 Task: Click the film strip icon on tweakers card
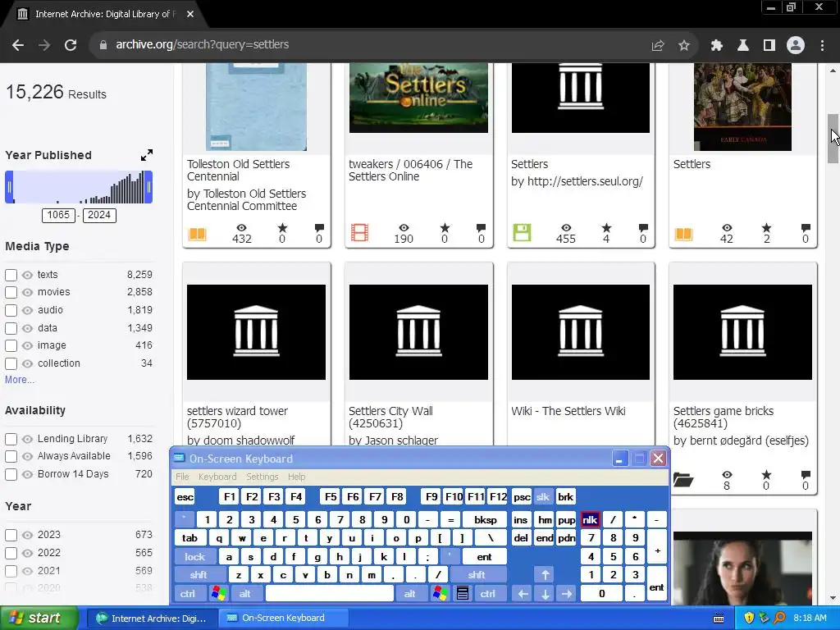(x=359, y=233)
